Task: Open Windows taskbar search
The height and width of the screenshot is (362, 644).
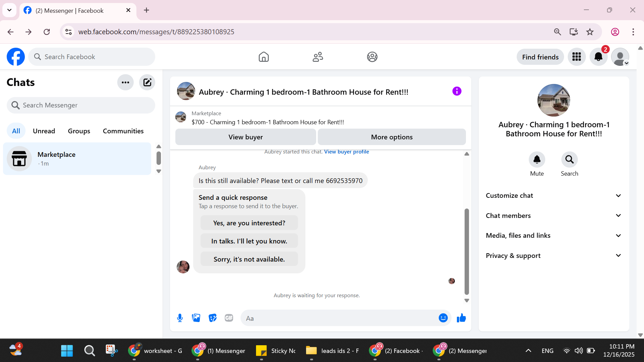Action: coord(89,351)
